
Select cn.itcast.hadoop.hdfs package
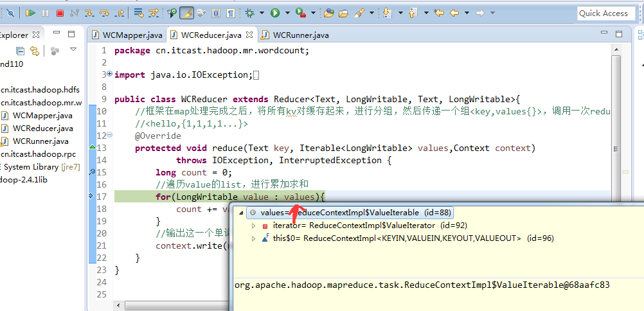click(40, 90)
